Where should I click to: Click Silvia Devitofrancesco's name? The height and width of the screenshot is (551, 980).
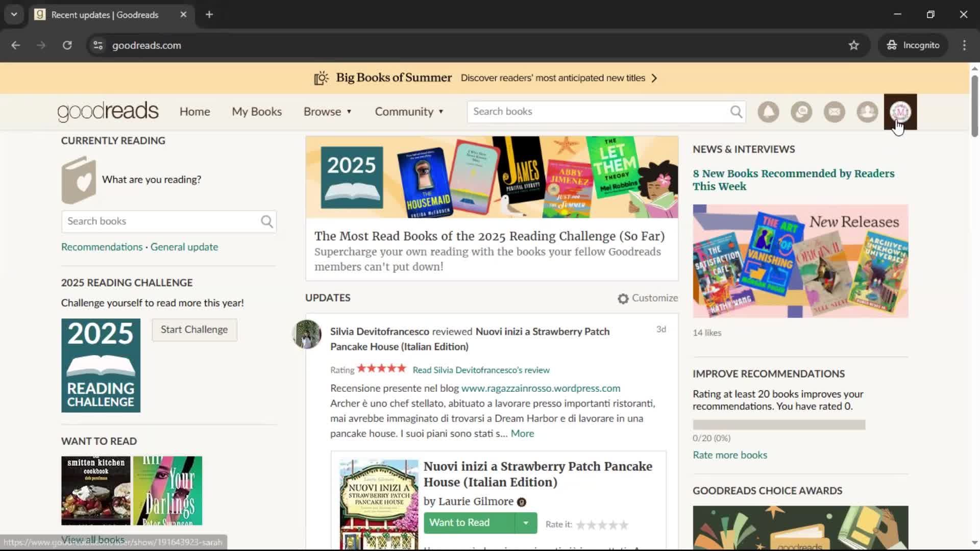click(x=380, y=332)
